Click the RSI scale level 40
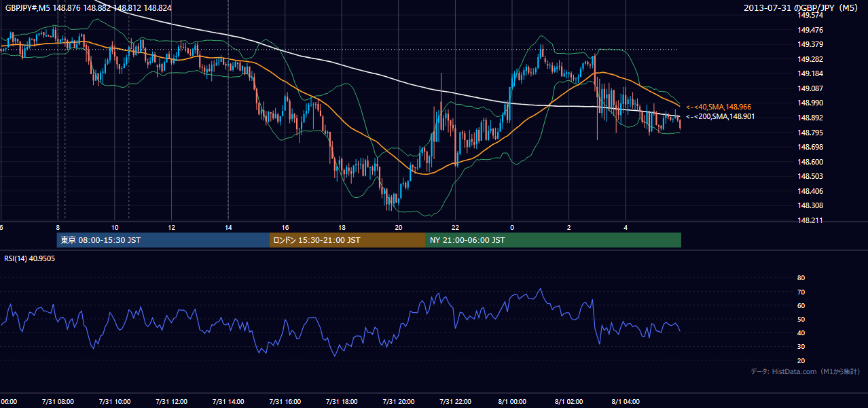Viewport: 868px width, 408px height. click(801, 333)
